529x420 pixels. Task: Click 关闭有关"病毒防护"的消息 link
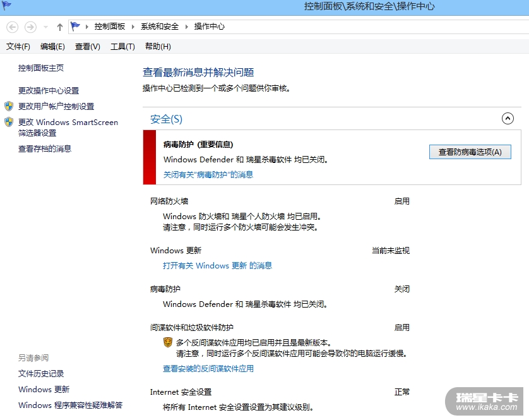click(x=208, y=174)
